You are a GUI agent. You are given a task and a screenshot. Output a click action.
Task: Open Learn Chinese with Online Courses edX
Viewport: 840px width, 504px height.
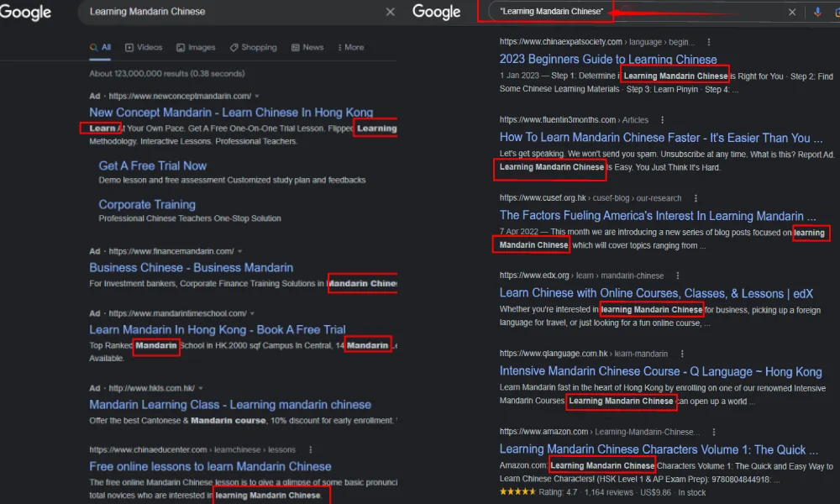(656, 293)
